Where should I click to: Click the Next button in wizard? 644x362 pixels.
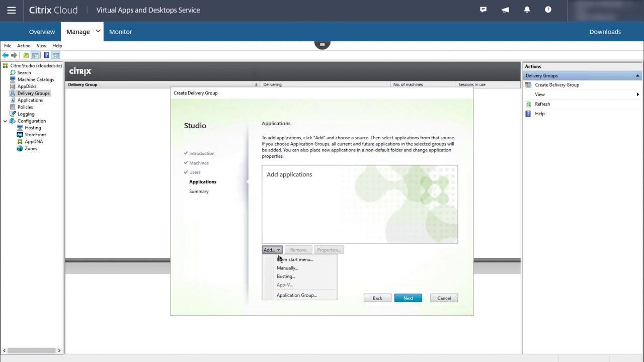click(408, 298)
